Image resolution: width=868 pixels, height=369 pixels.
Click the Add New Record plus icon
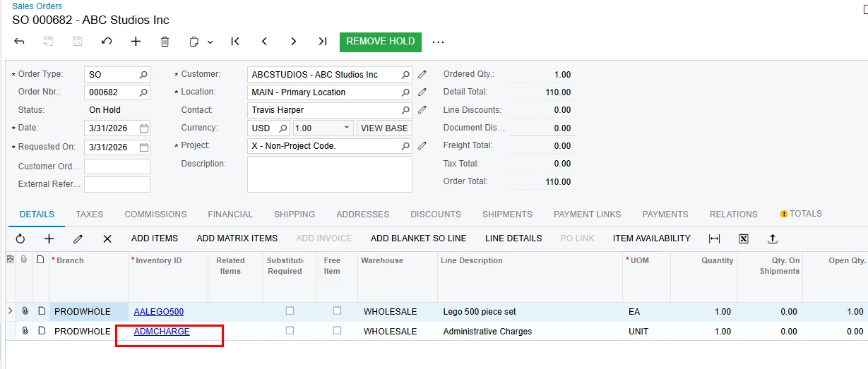[136, 42]
